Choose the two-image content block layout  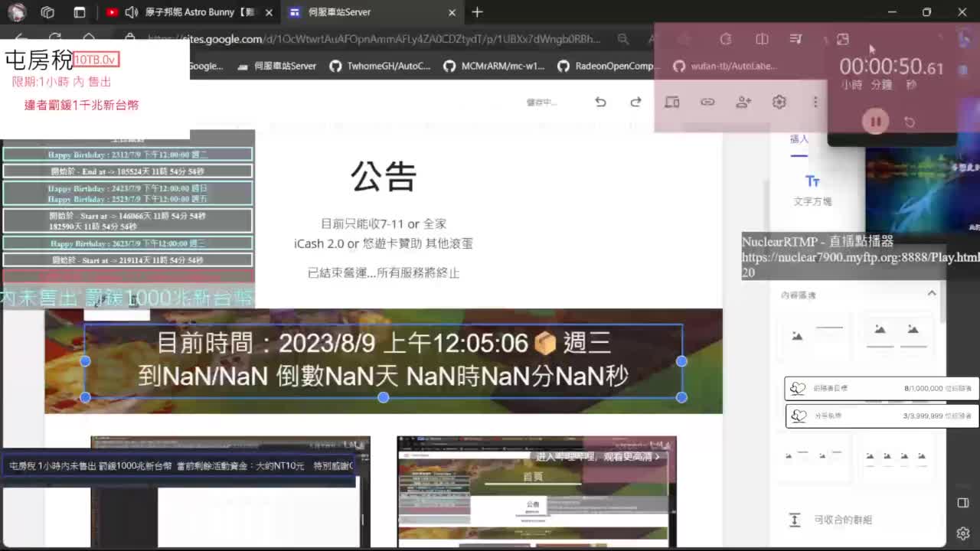click(x=896, y=335)
